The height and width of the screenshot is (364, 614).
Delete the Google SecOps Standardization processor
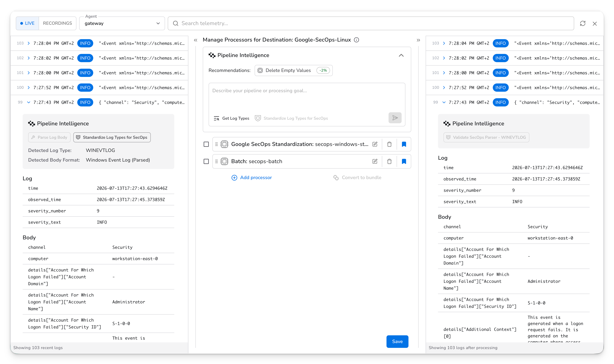tap(389, 144)
